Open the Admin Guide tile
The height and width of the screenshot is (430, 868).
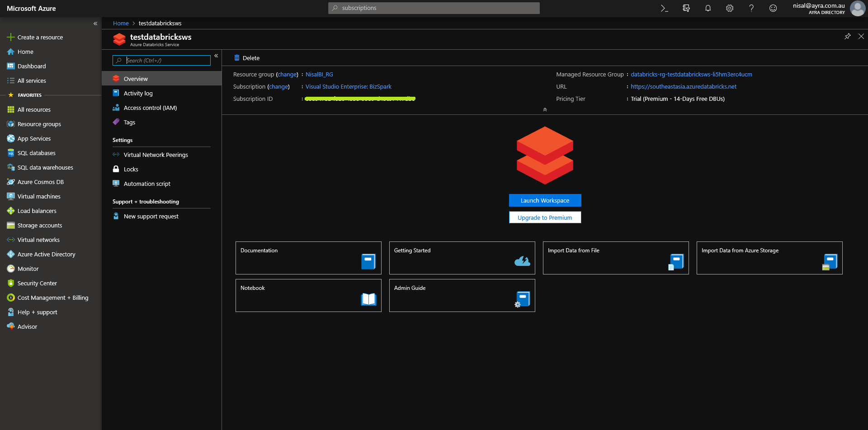(x=462, y=295)
